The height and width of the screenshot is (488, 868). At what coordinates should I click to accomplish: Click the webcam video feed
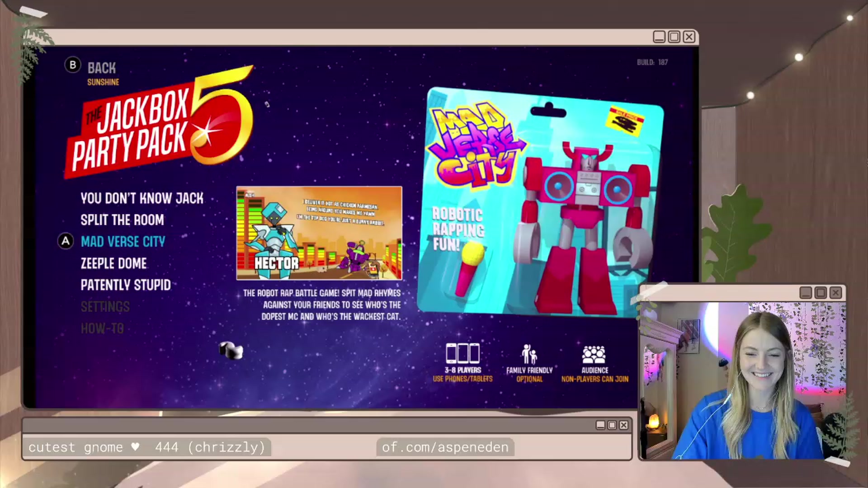743,380
